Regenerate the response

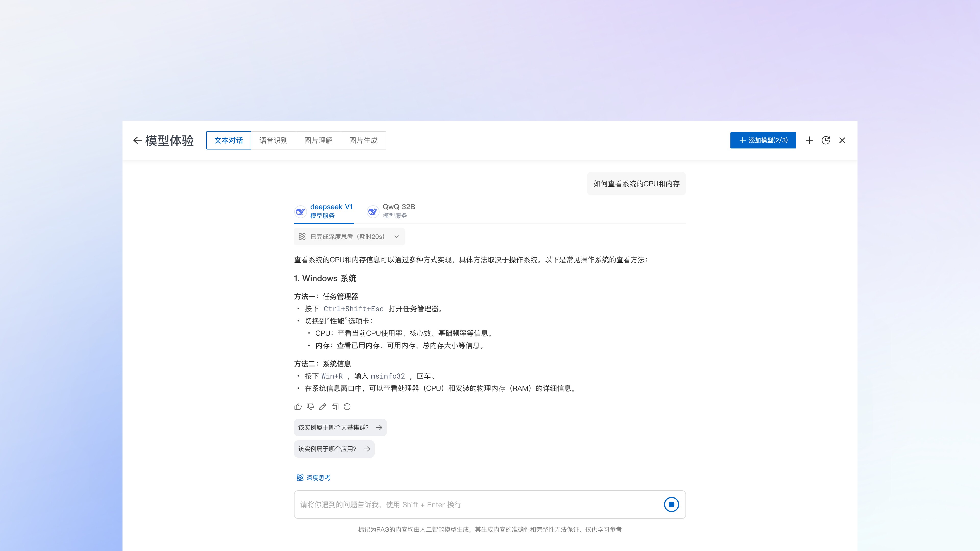347,407
